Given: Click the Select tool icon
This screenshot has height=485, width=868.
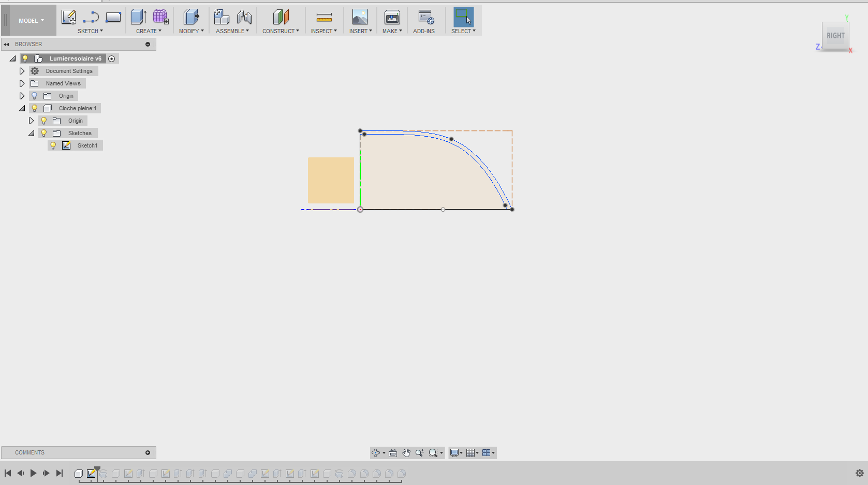Looking at the screenshot, I should click(x=463, y=17).
